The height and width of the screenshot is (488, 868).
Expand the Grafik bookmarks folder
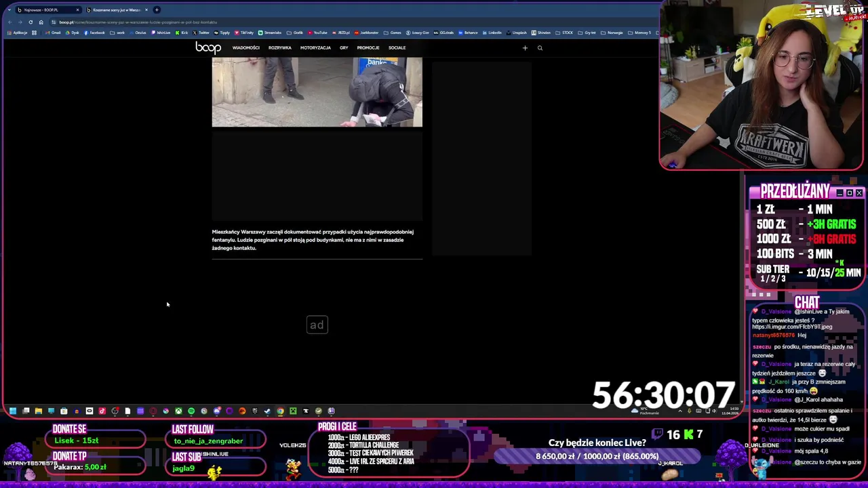coord(295,33)
